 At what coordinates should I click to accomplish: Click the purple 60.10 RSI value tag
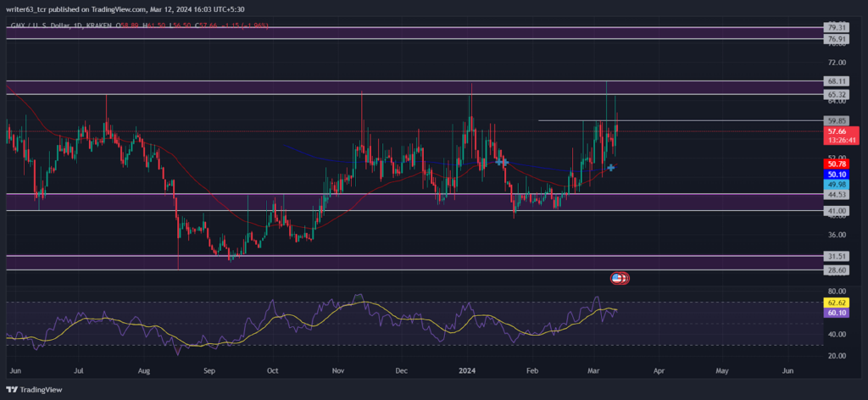pyautogui.click(x=836, y=313)
